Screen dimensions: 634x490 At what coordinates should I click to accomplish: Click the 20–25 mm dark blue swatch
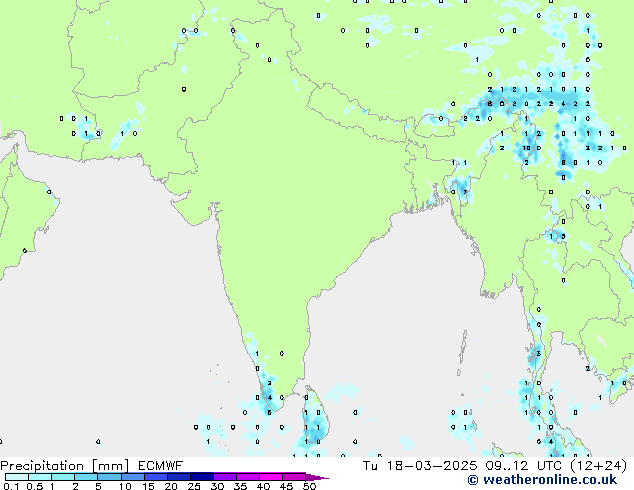point(179,477)
